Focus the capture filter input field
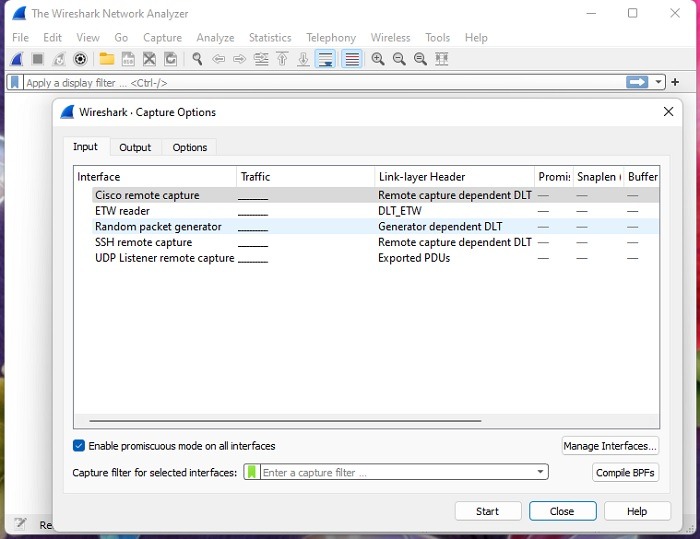 tap(397, 472)
